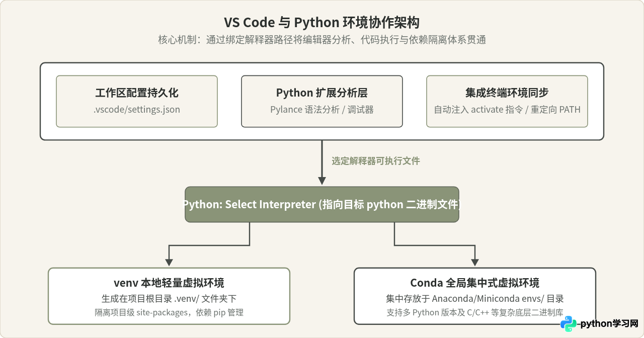
Task: Click the Python: Select Interpreter box
Action: (x=322, y=205)
